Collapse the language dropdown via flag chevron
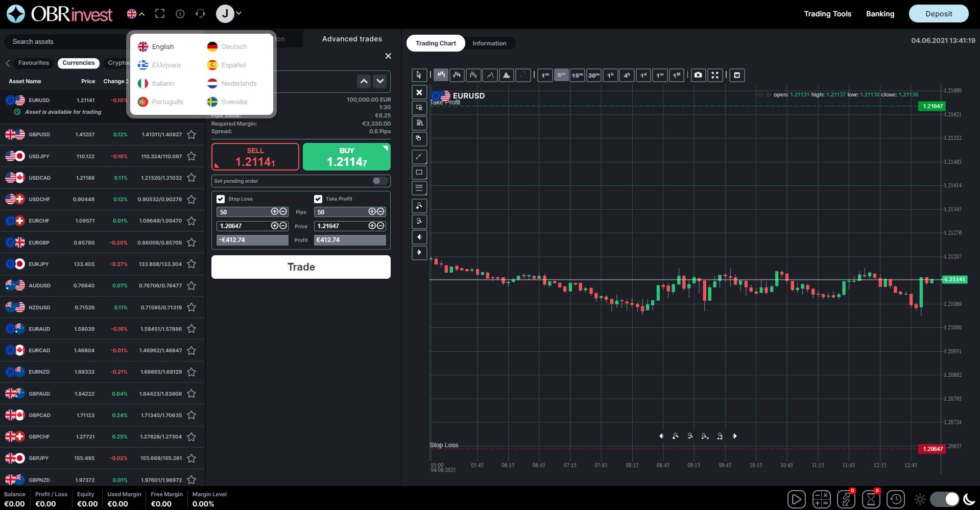This screenshot has width=980, height=510. click(142, 14)
